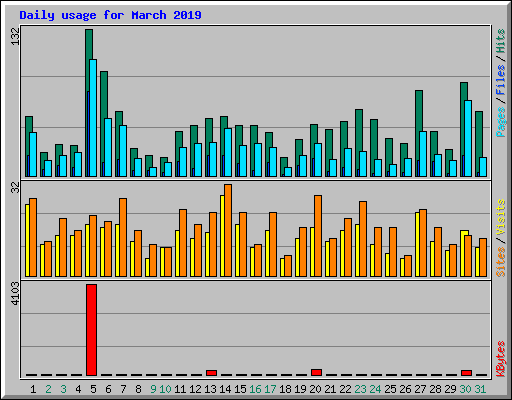This screenshot has height=400, width=512.
Task: Click day label 15 on the axis
Action: [240, 389]
